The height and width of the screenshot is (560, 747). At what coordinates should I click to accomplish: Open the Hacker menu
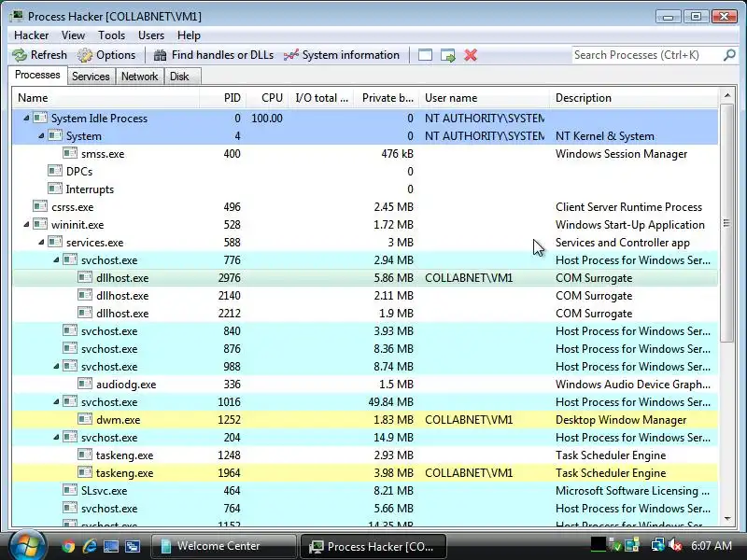32,35
